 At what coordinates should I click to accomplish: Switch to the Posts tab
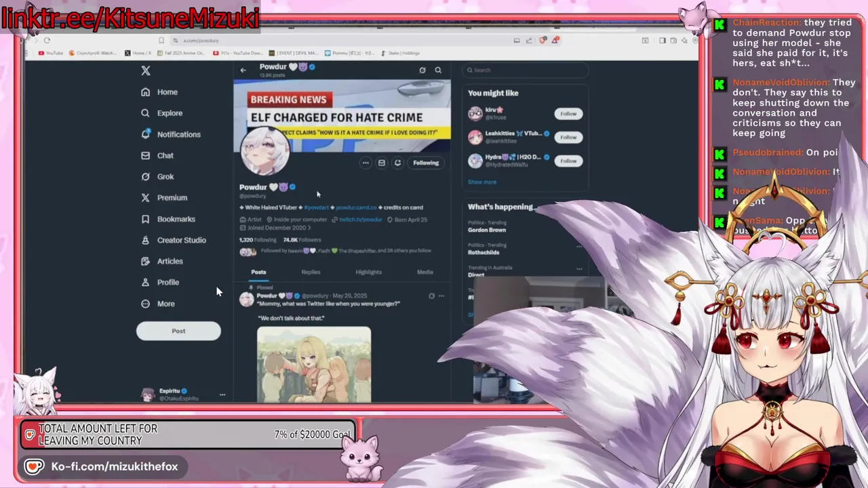click(x=259, y=272)
